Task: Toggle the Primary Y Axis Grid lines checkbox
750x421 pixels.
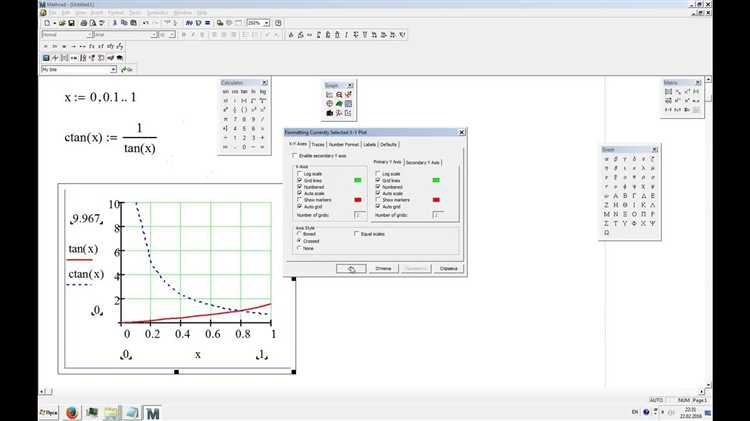Action: (x=378, y=180)
